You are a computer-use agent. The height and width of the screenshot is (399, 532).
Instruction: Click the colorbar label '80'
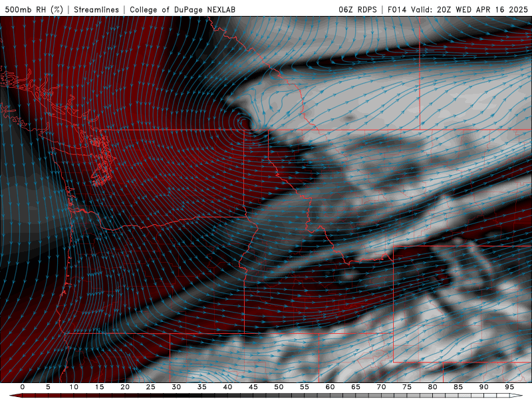pos(433,387)
